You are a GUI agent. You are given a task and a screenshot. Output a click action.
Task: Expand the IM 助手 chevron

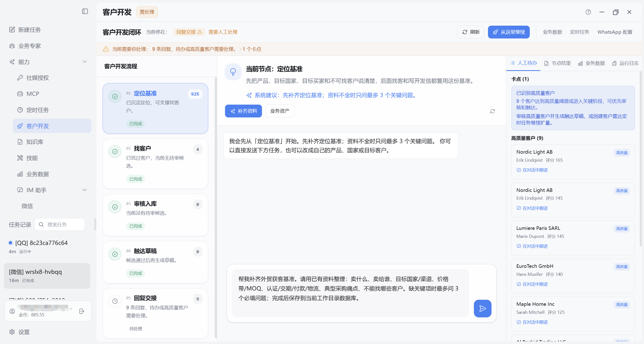point(85,190)
